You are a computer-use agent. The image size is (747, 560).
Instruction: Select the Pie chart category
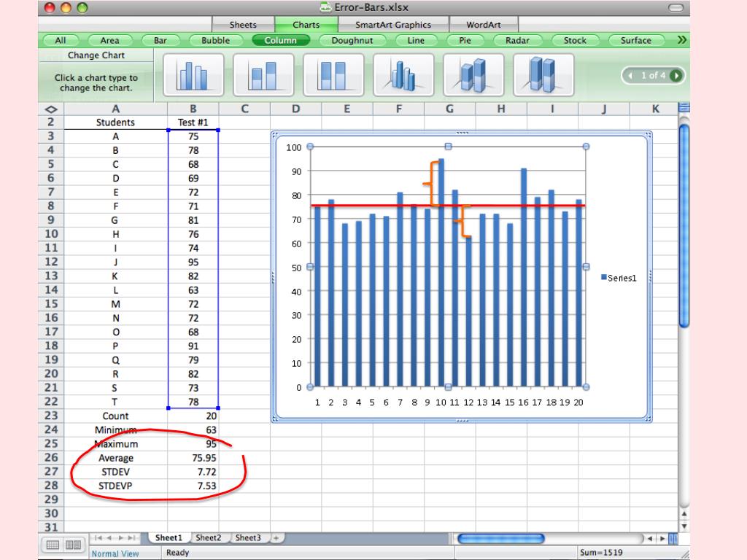465,41
